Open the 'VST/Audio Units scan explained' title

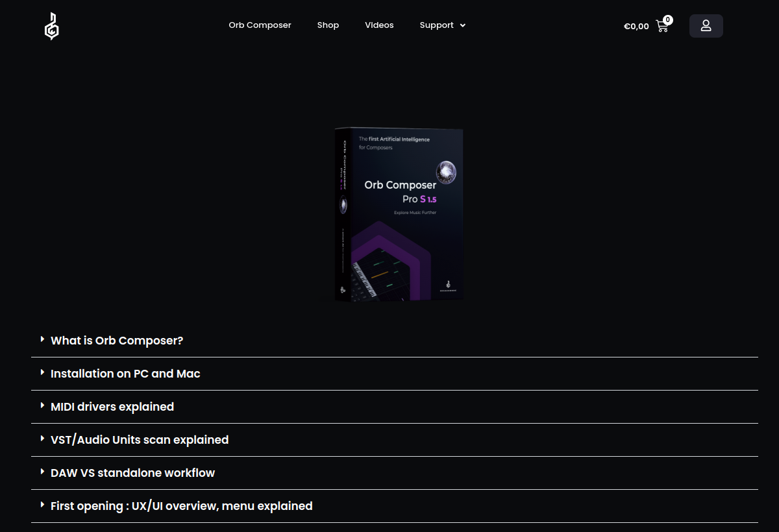(x=140, y=440)
